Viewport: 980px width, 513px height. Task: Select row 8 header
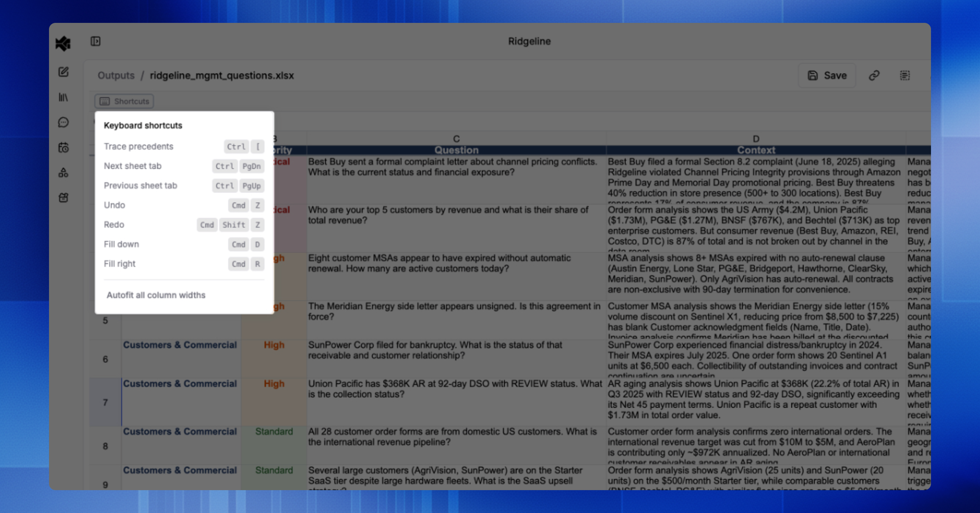pyautogui.click(x=105, y=446)
